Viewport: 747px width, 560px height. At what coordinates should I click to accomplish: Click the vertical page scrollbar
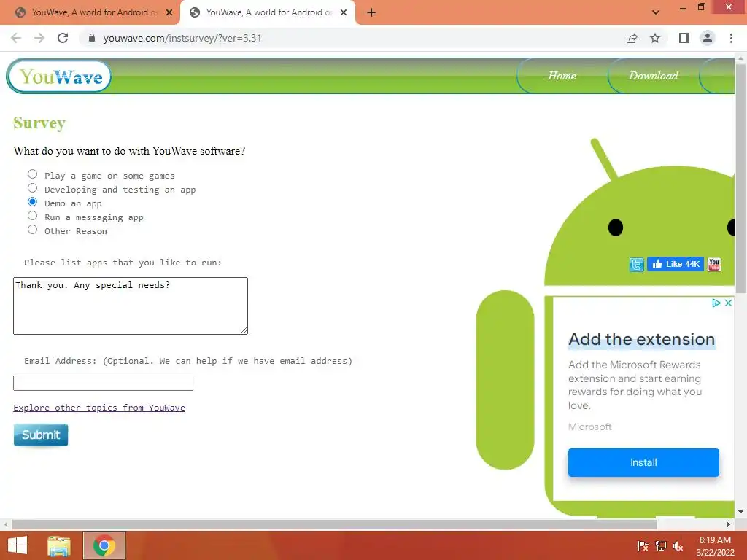point(740,179)
